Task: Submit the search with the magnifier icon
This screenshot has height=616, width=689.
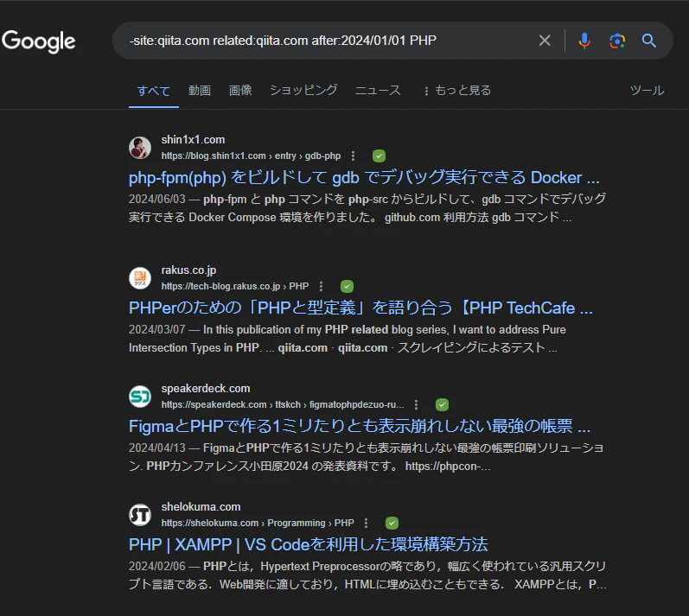Action: (x=649, y=41)
